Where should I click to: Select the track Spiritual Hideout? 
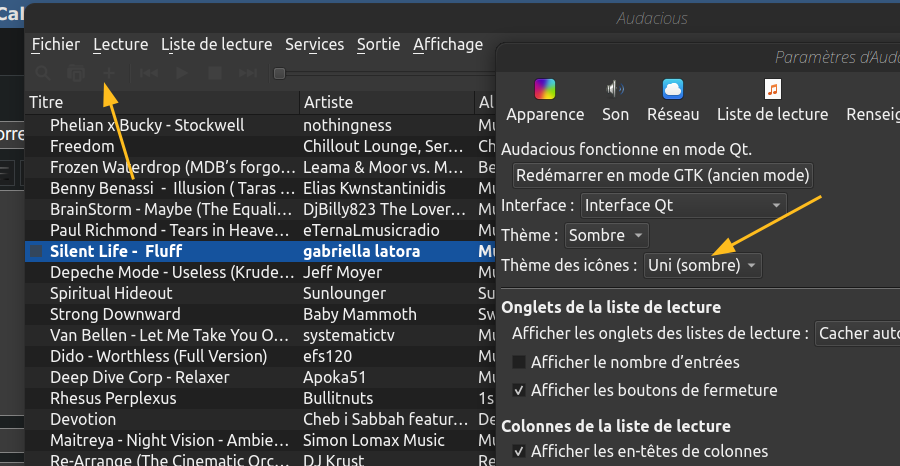111,293
